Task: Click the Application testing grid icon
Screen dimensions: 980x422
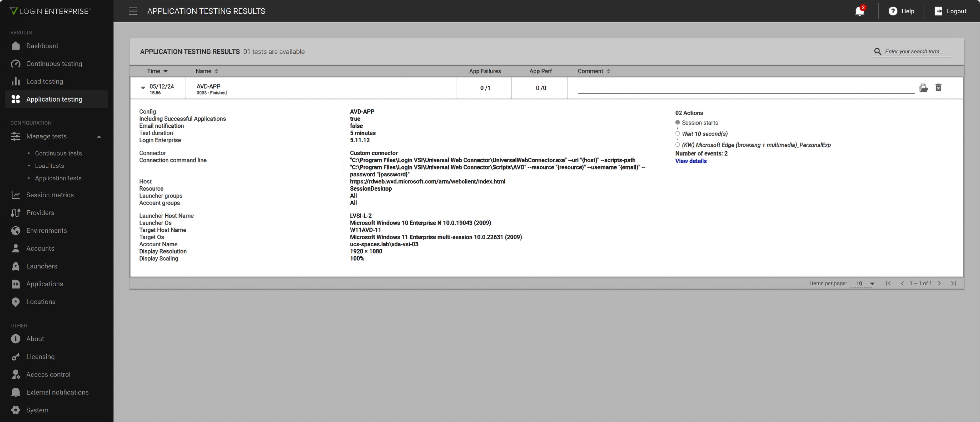Action: click(x=16, y=99)
